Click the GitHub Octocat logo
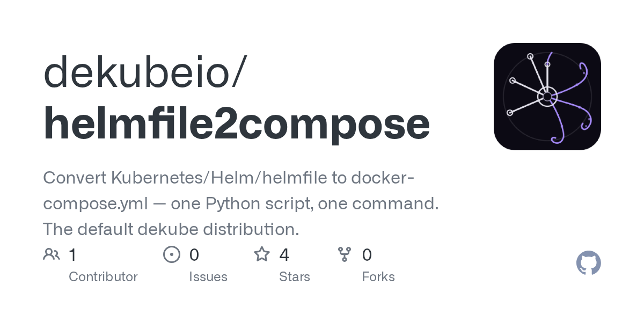644x322 pixels. point(588,263)
